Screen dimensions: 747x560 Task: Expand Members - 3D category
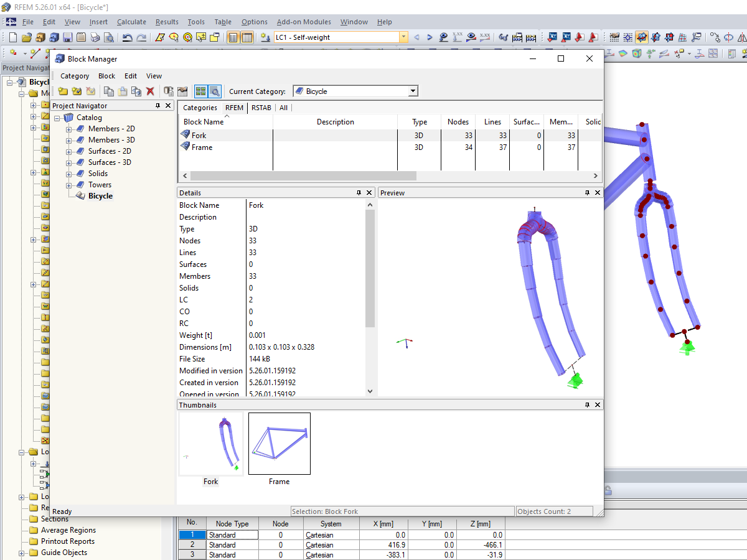coord(69,140)
